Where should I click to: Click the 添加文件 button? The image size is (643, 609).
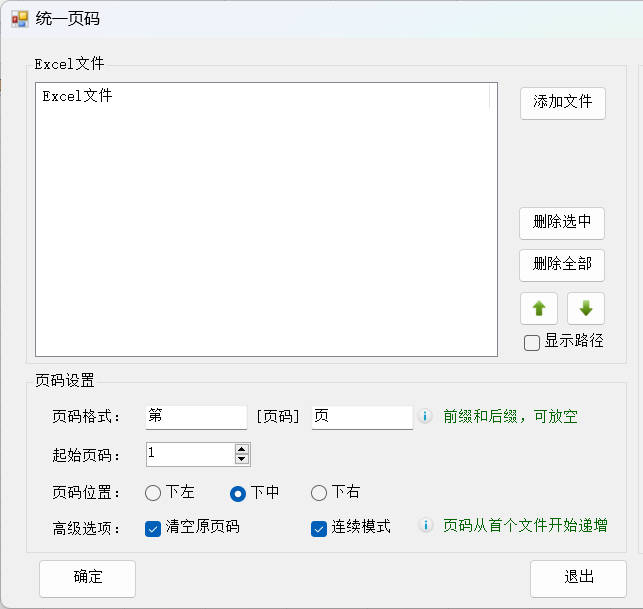562,102
